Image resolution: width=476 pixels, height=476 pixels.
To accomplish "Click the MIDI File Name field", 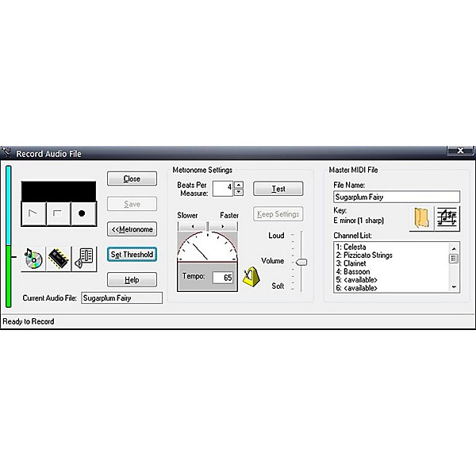I will pos(397,197).
